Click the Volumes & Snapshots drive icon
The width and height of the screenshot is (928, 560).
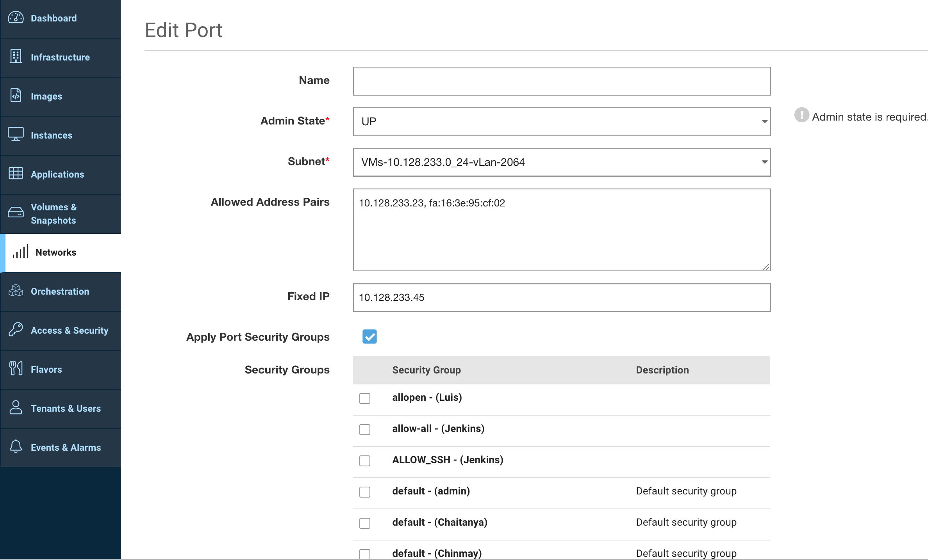click(16, 212)
